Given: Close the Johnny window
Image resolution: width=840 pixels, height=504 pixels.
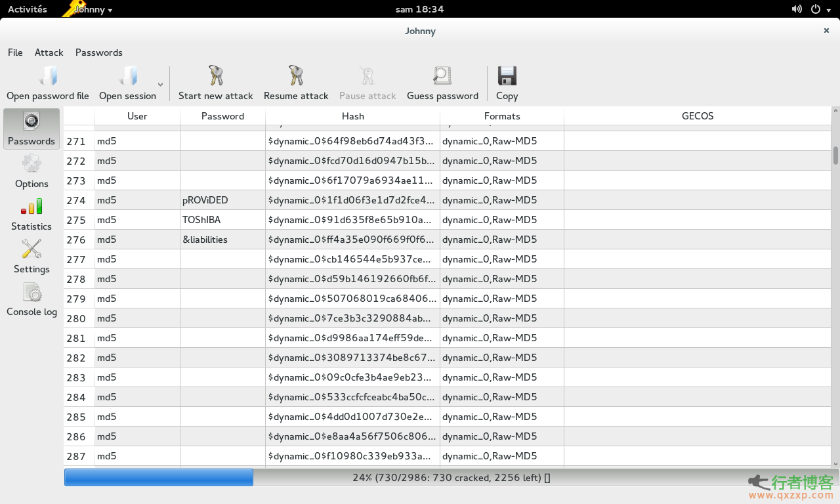Looking at the screenshot, I should [827, 30].
